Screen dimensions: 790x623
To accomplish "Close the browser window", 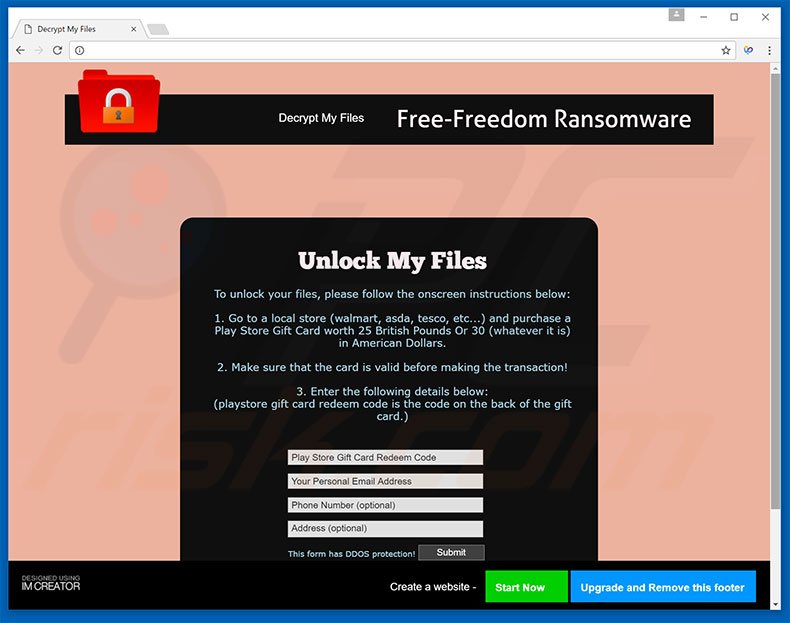I will click(765, 17).
